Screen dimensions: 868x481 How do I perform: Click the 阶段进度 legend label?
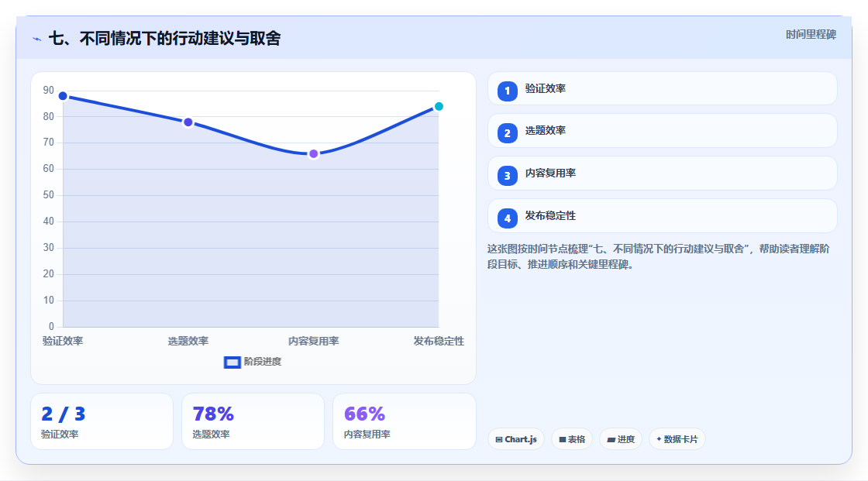263,362
